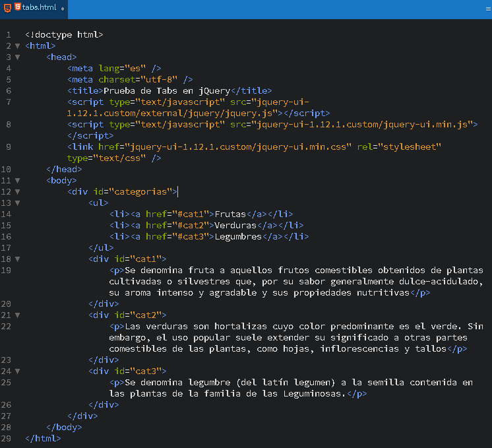Collapse the categorias div arrow on line 12

[x=18, y=192]
